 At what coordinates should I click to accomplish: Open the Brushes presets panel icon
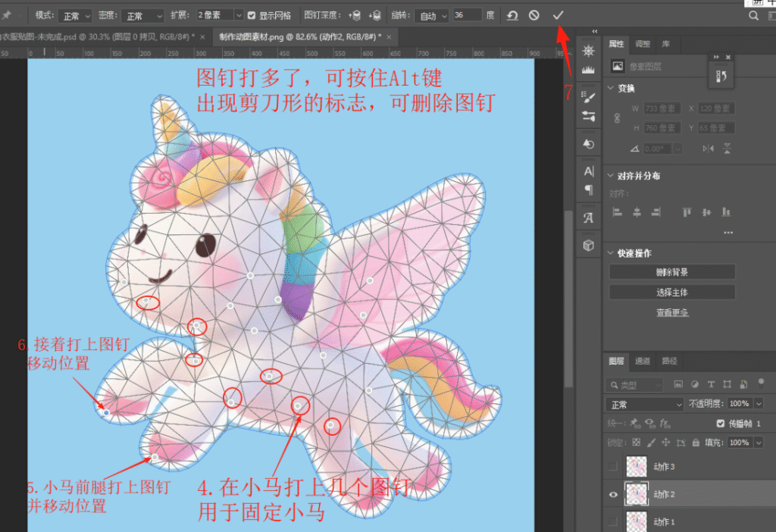[588, 116]
